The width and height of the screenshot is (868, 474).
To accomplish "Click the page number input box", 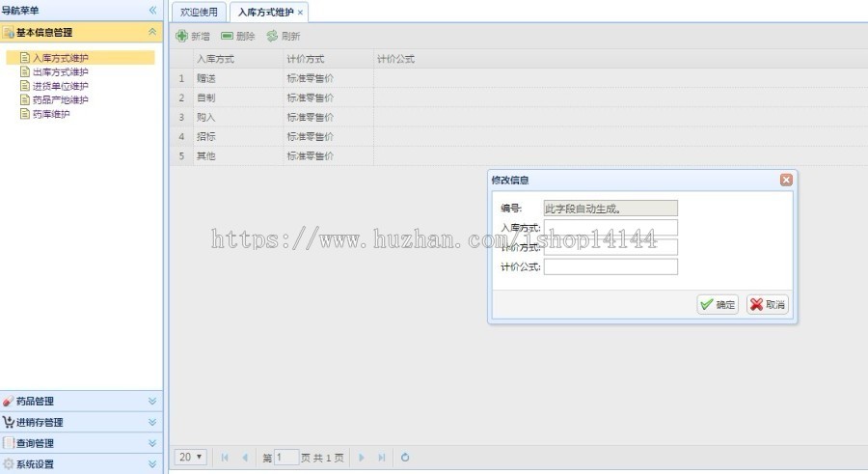I will tap(286, 458).
